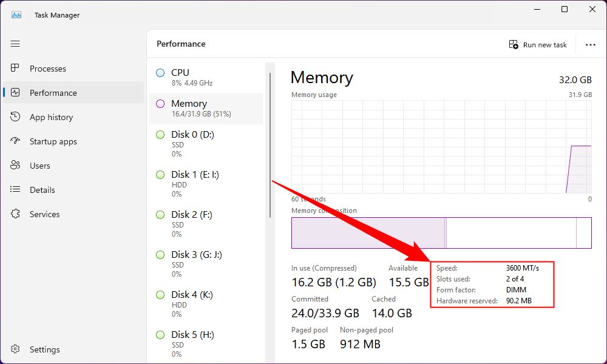The width and height of the screenshot is (607, 364).
Task: Click the Startup apps icon
Action: click(x=15, y=141)
